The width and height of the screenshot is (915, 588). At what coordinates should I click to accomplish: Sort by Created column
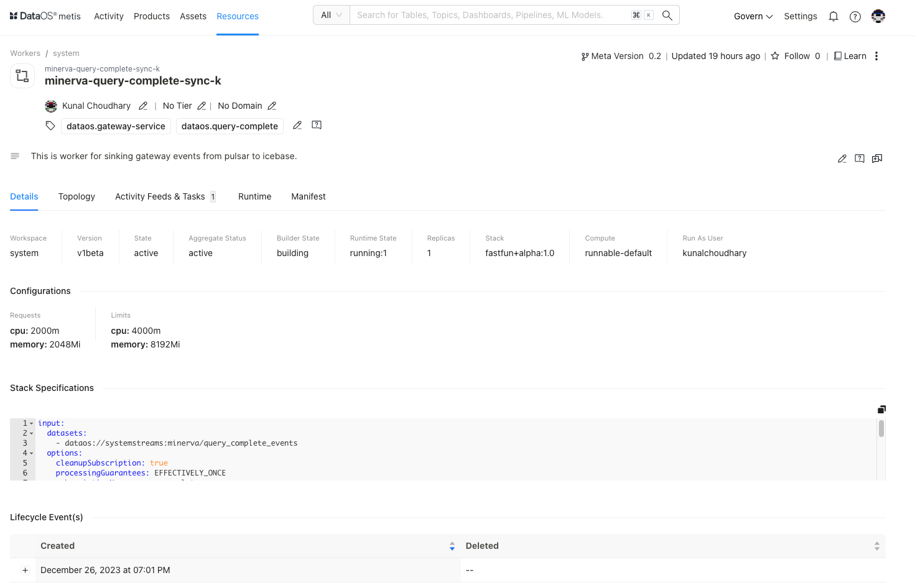click(452, 546)
